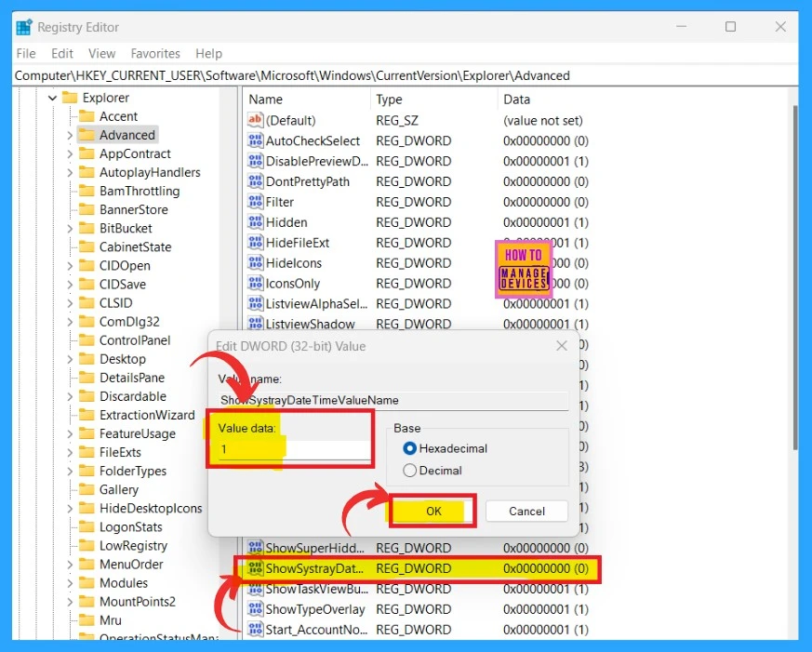Click the Explorer folder icon in tree
Image resolution: width=812 pixels, height=652 pixels.
point(70,98)
